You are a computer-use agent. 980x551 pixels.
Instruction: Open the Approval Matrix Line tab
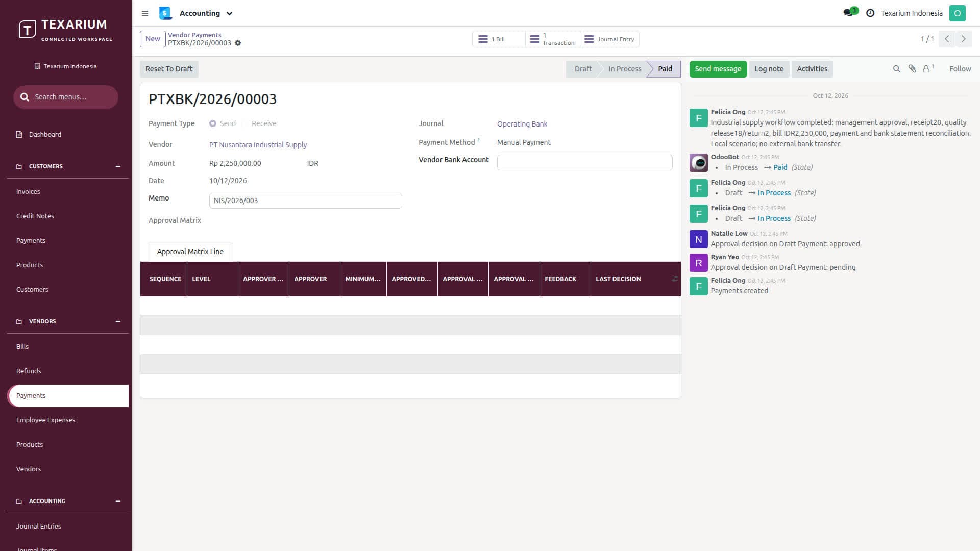tap(190, 252)
